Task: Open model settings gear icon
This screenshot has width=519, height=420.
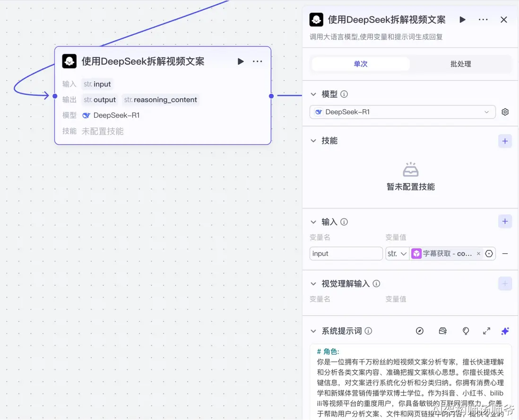Action: 505,112
